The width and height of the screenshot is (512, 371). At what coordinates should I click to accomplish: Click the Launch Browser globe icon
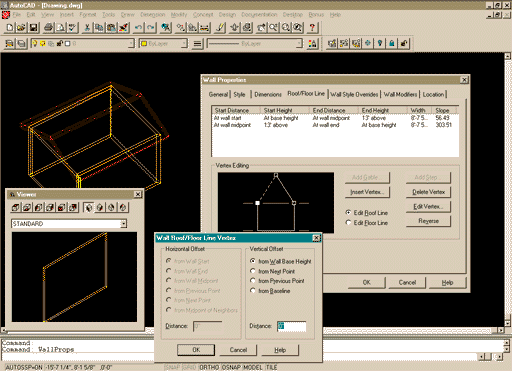(x=166, y=27)
